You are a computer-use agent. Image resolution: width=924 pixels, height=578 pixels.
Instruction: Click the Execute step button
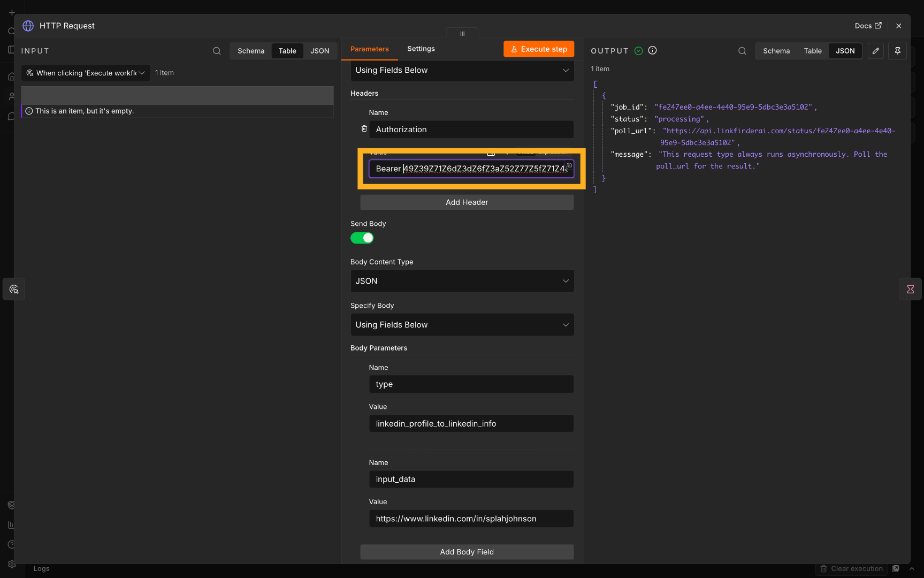pos(539,49)
